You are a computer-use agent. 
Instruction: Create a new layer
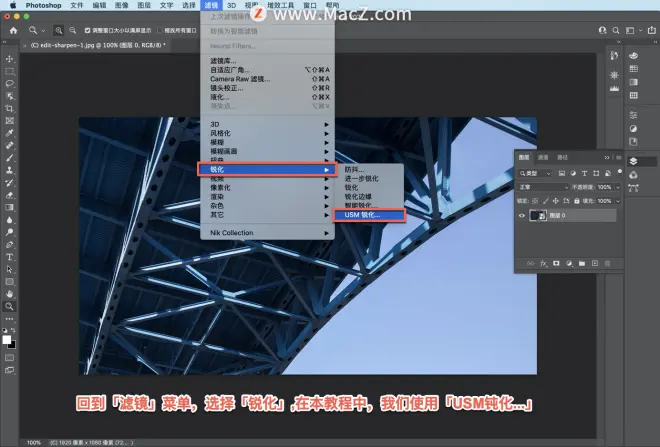595,263
